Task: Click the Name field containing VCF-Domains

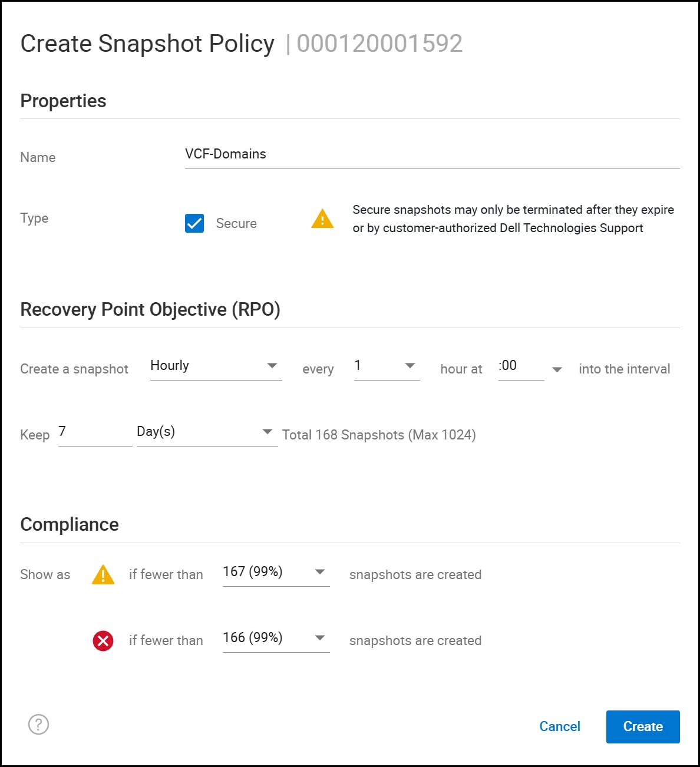Action: coord(432,155)
